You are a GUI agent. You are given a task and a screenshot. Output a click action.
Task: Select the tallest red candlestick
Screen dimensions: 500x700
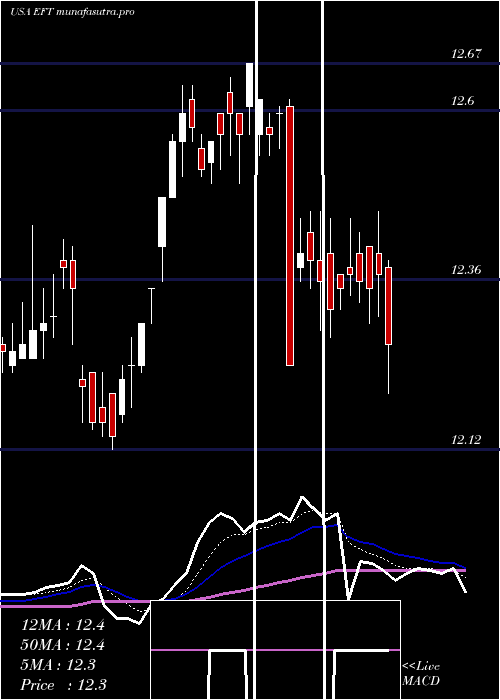290,236
